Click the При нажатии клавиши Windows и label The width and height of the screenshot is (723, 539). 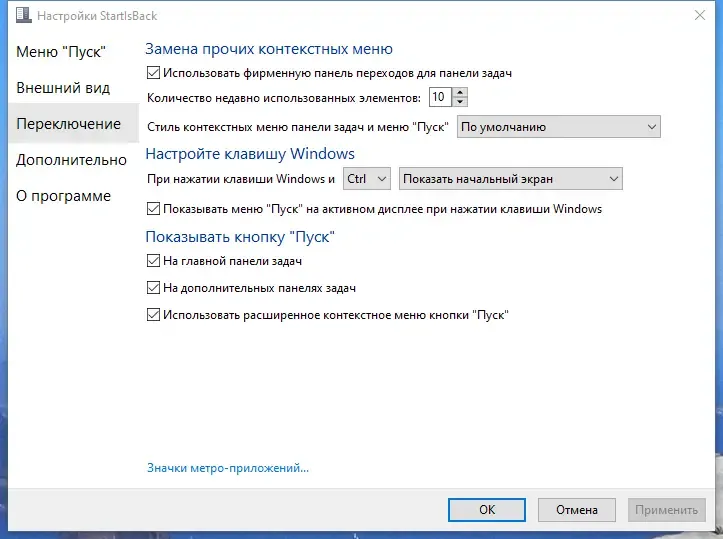241,179
